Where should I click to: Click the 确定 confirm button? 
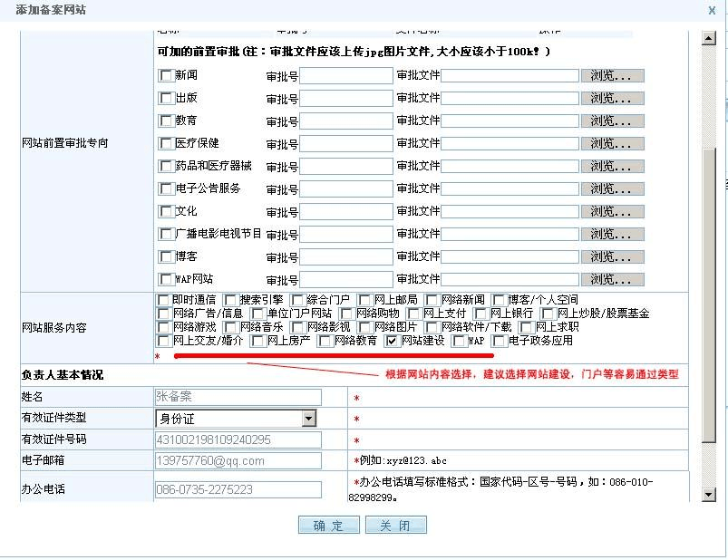[x=328, y=526]
